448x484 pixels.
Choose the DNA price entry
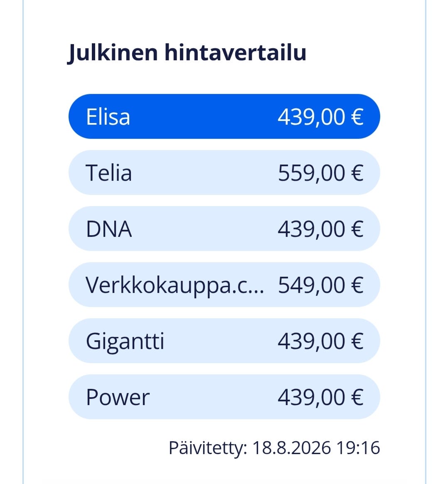pyautogui.click(x=224, y=229)
